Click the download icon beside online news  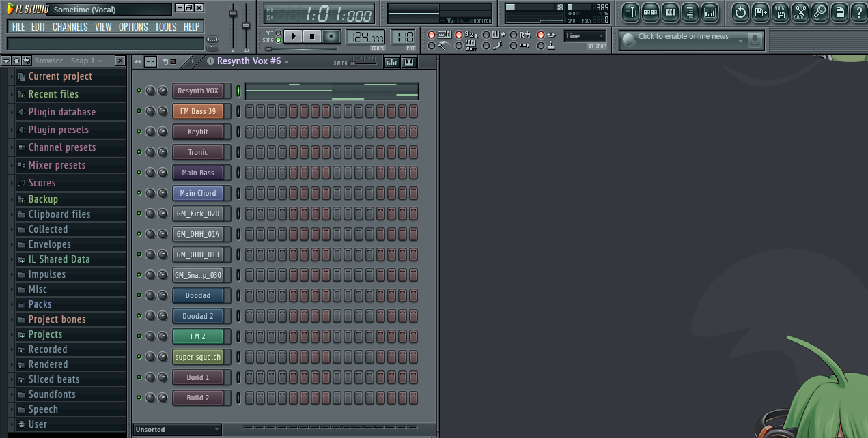[755, 40]
